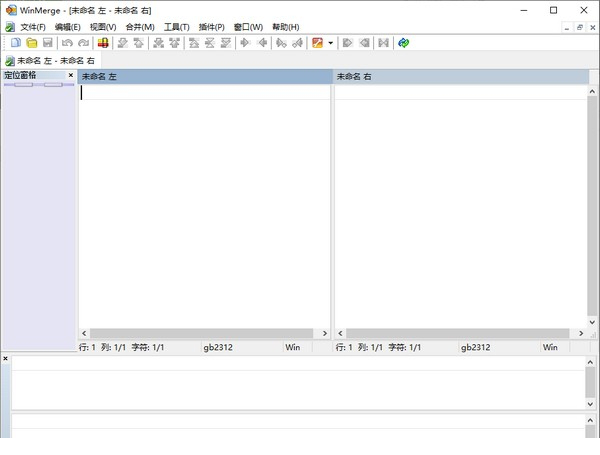Click the Copy to Left arrow icon

262,43
